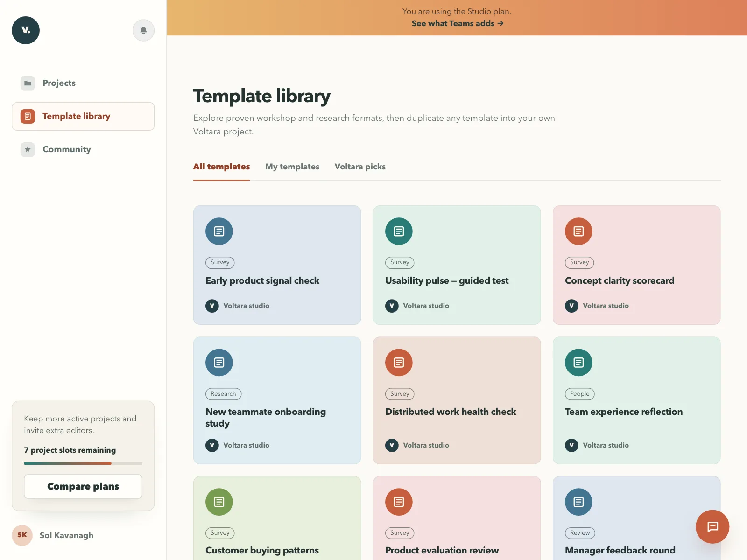Click Survey tag on Product evaluation review
Viewport: 747px width, 560px height.
[400, 533]
